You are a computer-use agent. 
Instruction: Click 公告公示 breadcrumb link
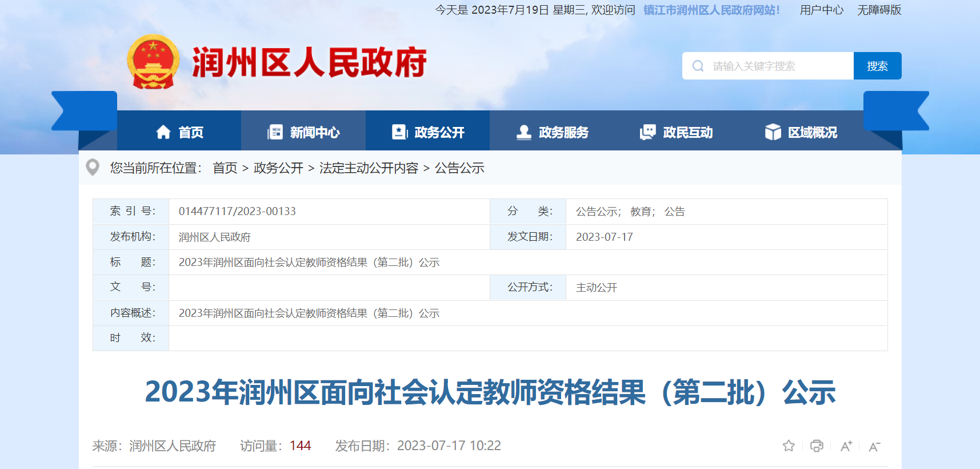click(x=459, y=168)
